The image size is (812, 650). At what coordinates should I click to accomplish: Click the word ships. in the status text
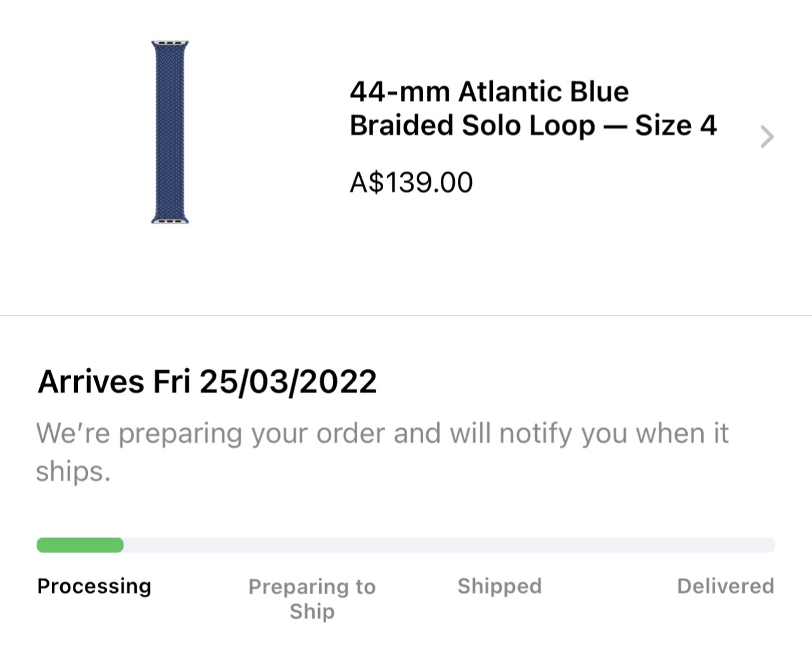pyautogui.click(x=73, y=472)
